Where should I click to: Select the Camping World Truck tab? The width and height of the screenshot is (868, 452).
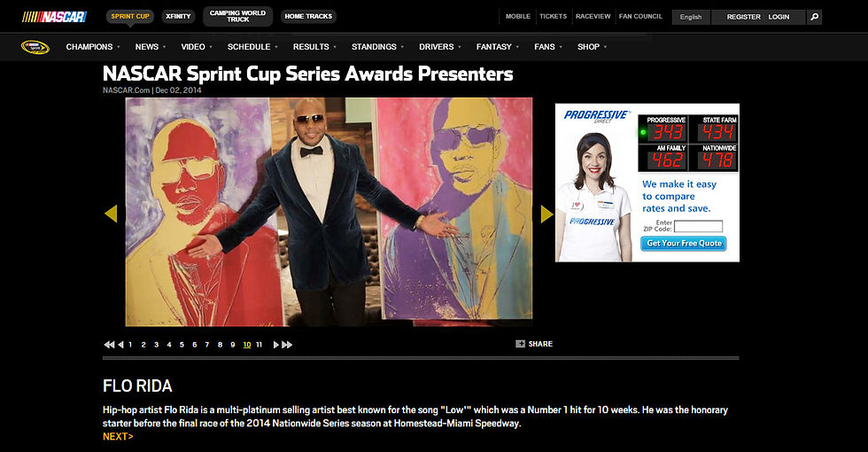point(238,17)
